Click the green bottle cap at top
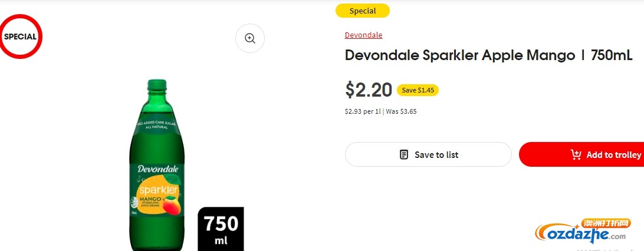The width and height of the screenshot is (644, 251). pos(157,85)
